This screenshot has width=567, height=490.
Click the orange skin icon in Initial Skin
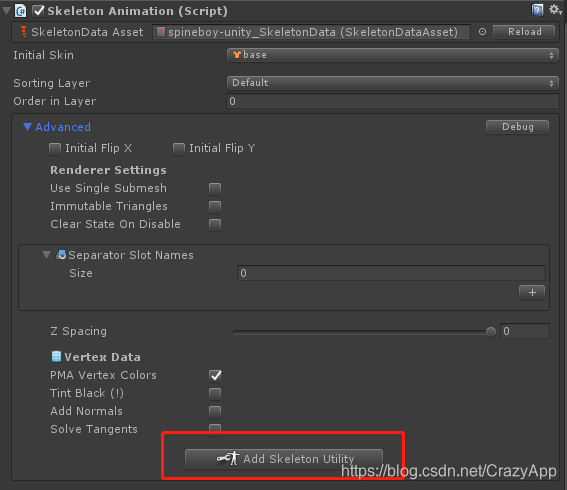click(237, 55)
